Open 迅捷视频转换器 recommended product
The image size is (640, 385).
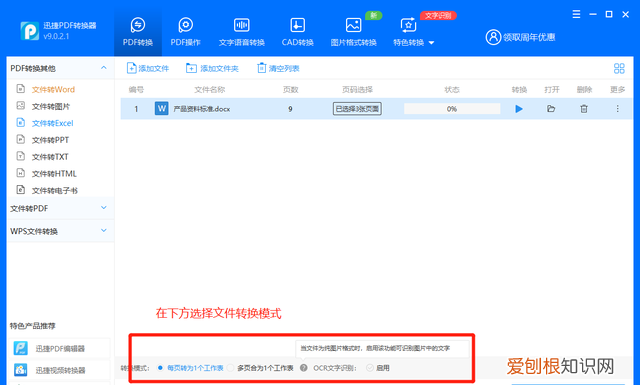60,370
